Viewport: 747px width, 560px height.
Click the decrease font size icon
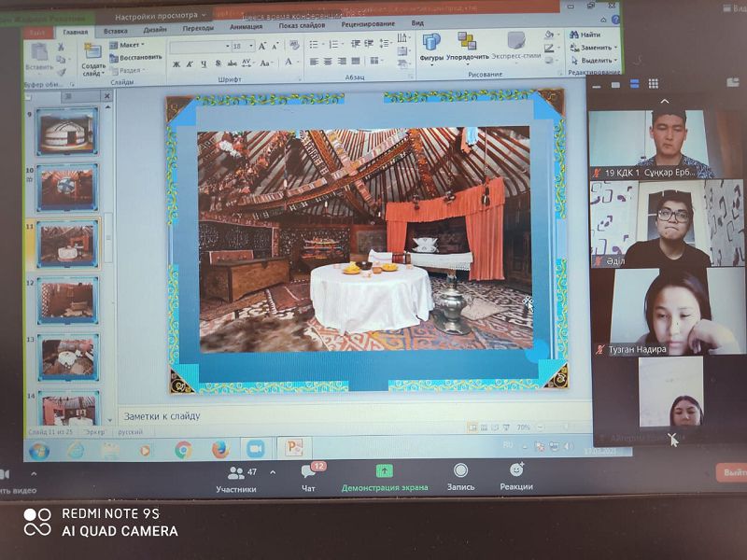click(275, 46)
